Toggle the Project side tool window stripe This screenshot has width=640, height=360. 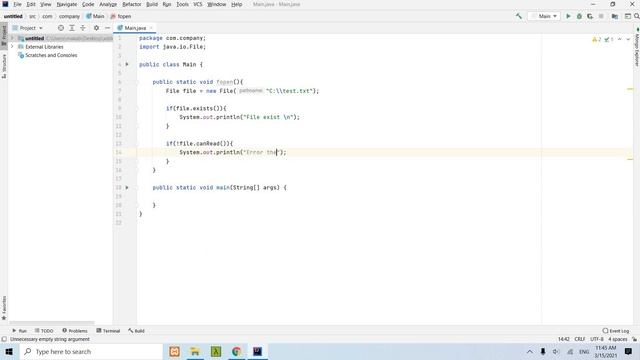click(4, 36)
